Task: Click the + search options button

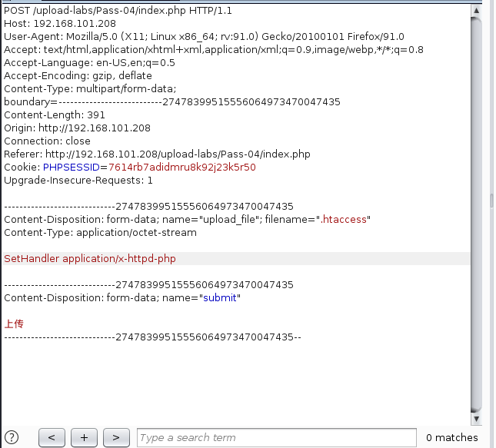Action: [84, 437]
